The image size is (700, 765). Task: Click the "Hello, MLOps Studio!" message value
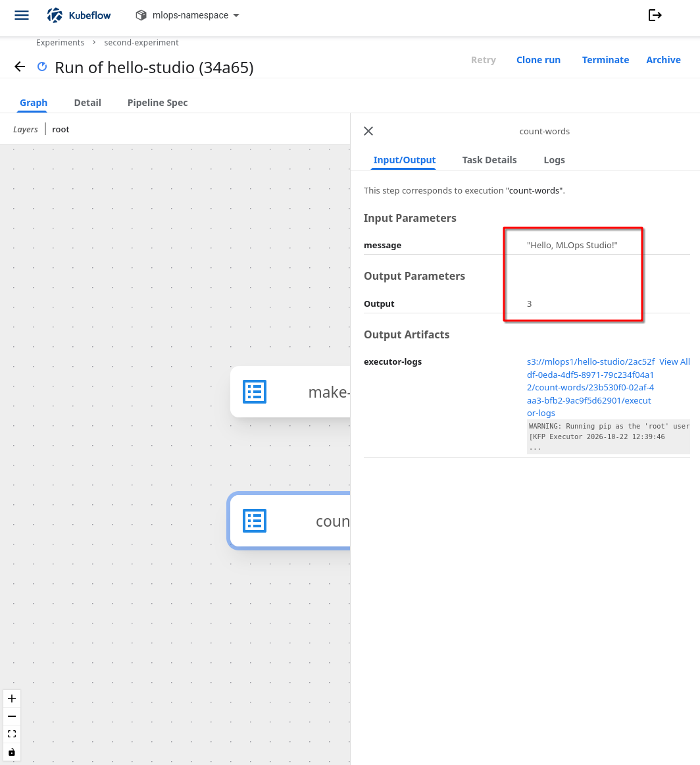(572, 245)
